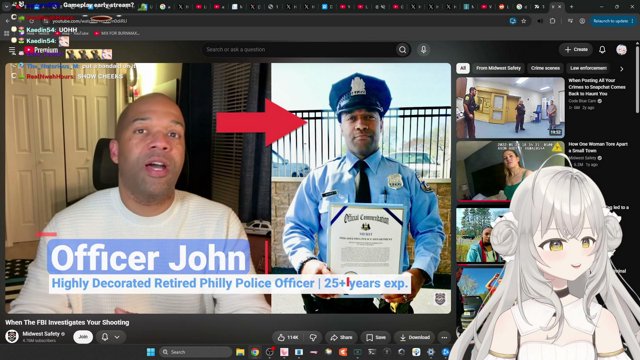The height and width of the screenshot is (360, 640).
Task: Open Midwest Safety channel avatar
Action: [12, 336]
